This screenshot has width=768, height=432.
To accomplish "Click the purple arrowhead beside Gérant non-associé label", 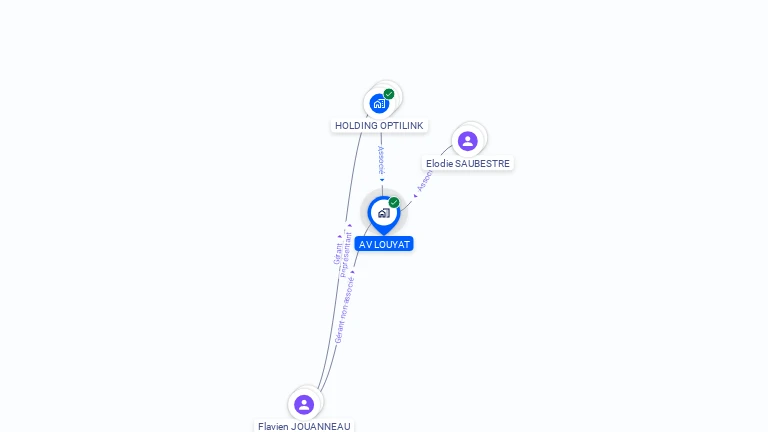I will point(353,272).
